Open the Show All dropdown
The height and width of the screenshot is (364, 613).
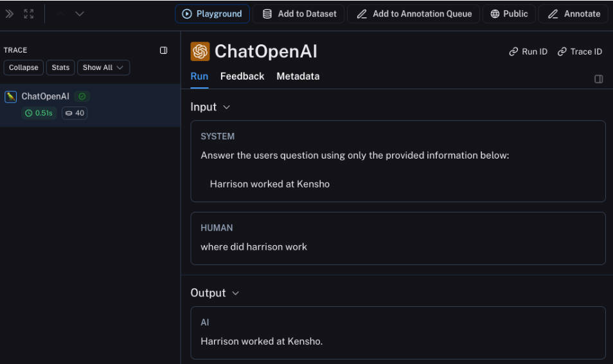pos(103,67)
